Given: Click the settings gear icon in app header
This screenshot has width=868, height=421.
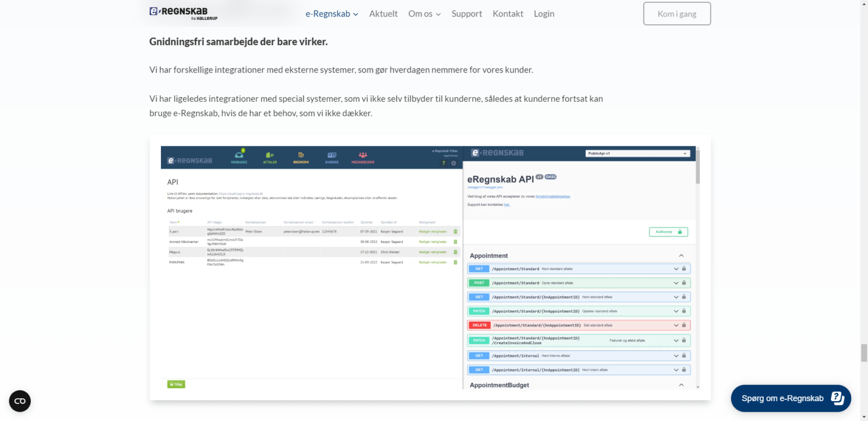Looking at the screenshot, I should [x=453, y=163].
